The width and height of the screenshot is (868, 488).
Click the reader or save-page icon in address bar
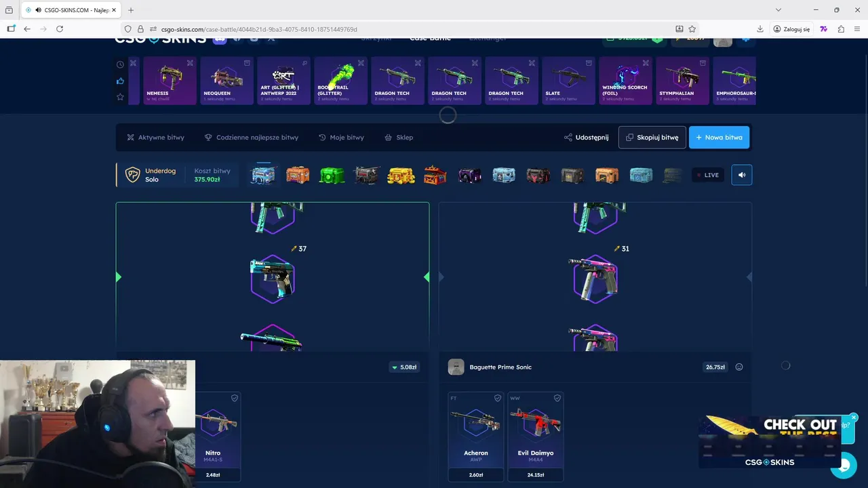tap(679, 29)
